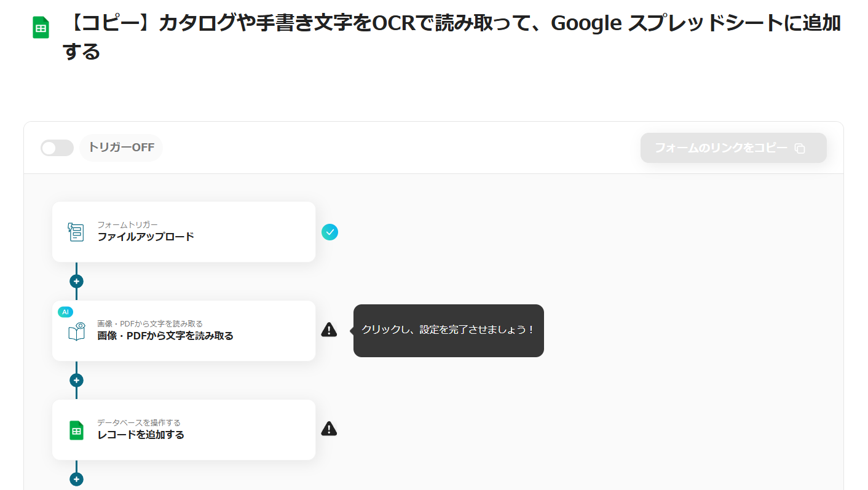The image size is (868, 490).
Task: Add a step below レコードを追加する
Action: (76, 480)
